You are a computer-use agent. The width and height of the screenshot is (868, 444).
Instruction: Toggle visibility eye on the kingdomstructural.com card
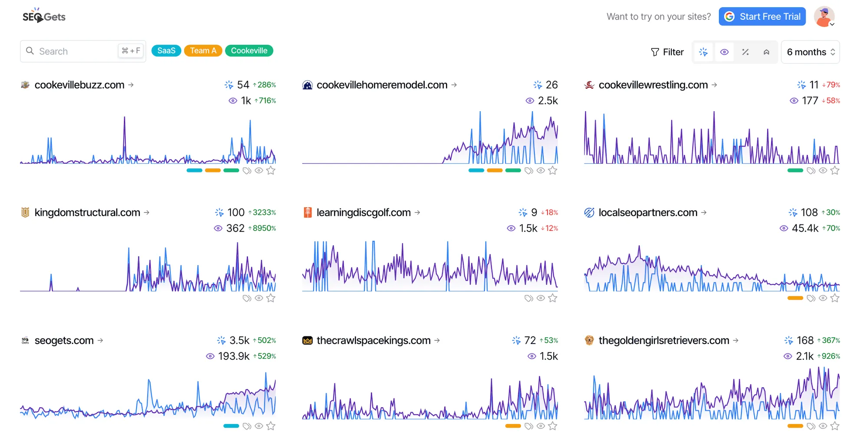[259, 298]
